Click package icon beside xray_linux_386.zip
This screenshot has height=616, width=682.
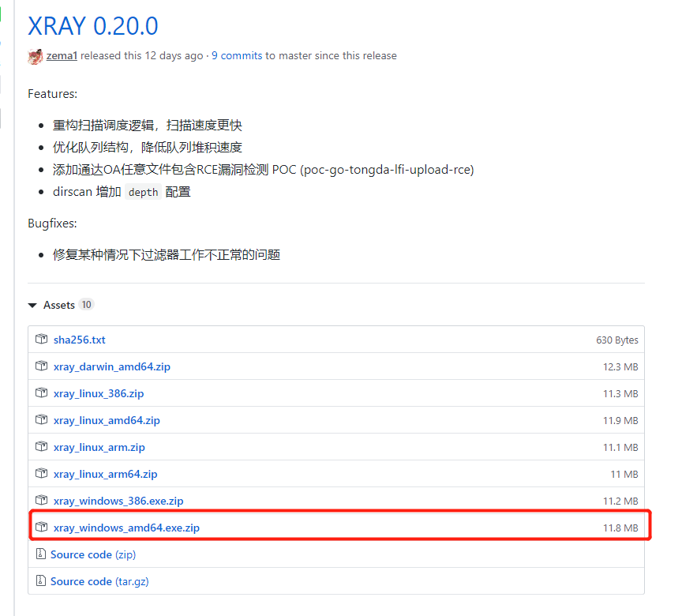pyautogui.click(x=41, y=393)
